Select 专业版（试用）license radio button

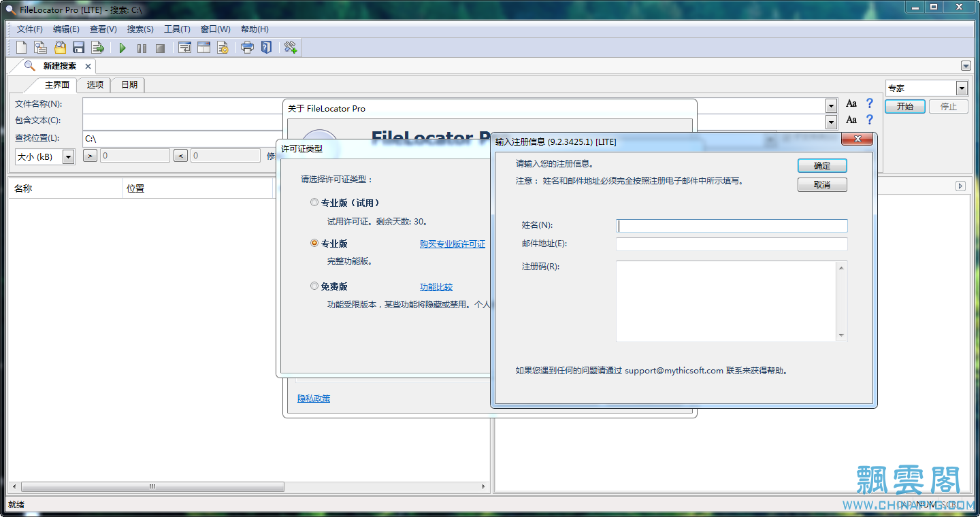click(x=314, y=202)
